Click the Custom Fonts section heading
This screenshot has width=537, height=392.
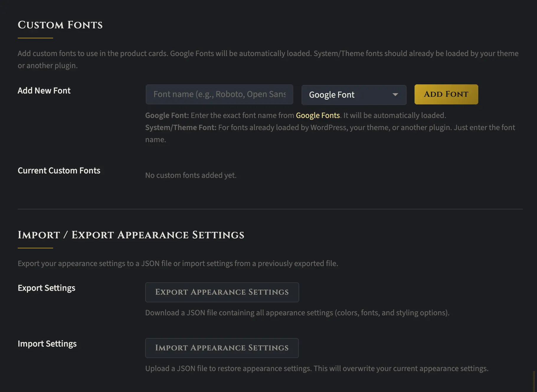point(60,25)
